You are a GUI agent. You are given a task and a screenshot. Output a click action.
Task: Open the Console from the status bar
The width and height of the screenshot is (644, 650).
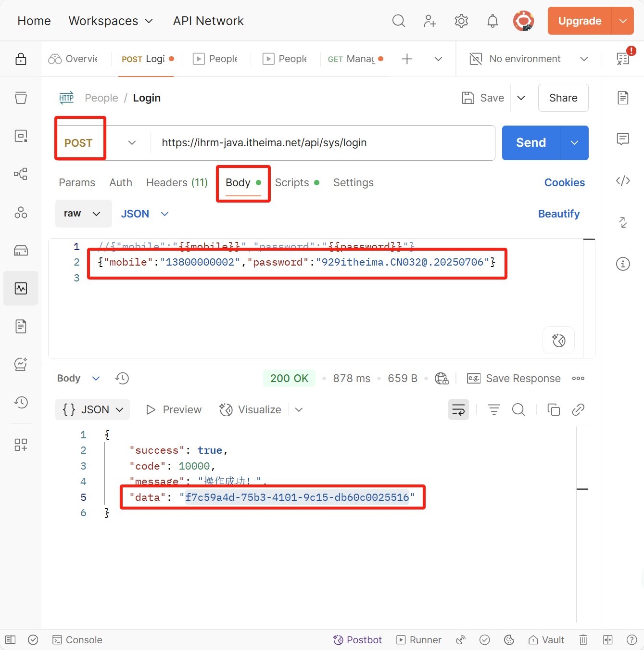pos(77,639)
